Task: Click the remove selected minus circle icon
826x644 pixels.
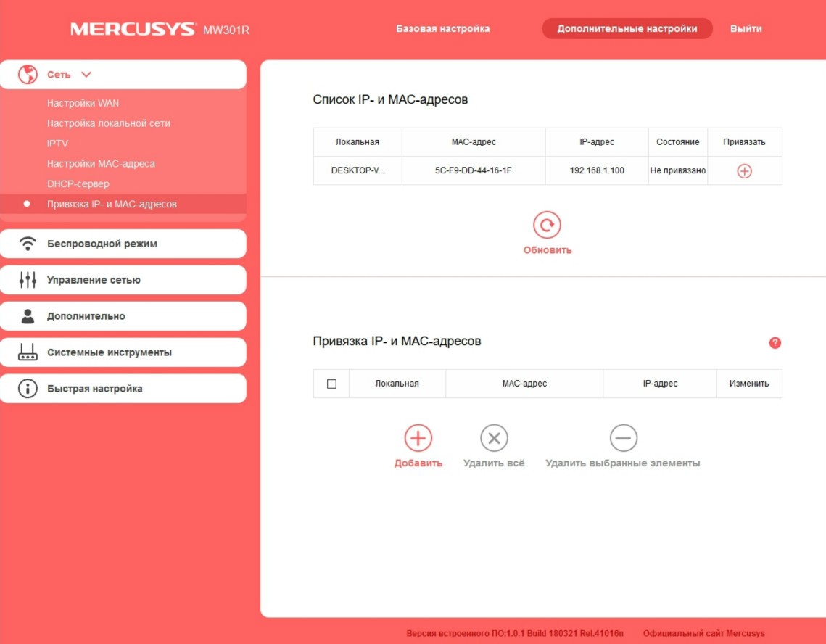Action: [x=623, y=438]
